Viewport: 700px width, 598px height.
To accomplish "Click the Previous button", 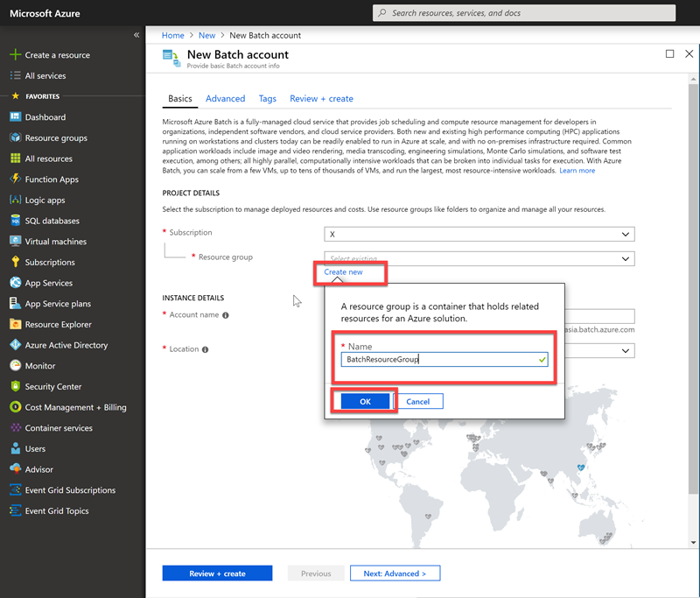I will [x=316, y=573].
